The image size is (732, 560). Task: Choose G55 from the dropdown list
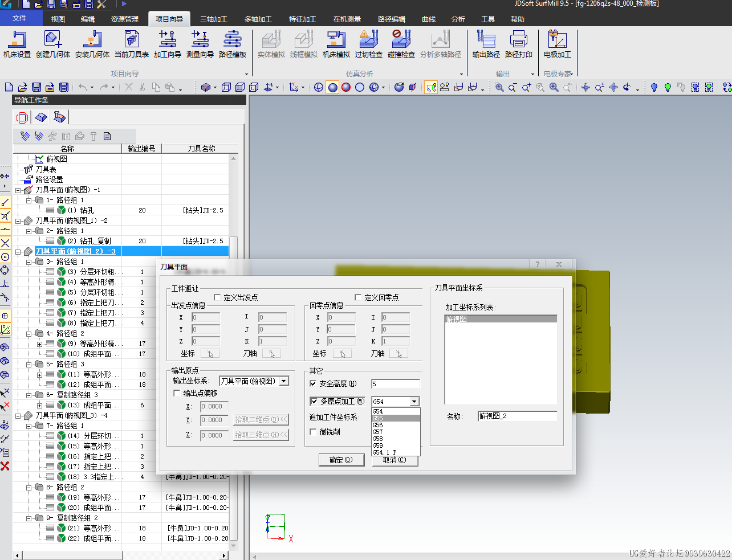pyautogui.click(x=396, y=418)
